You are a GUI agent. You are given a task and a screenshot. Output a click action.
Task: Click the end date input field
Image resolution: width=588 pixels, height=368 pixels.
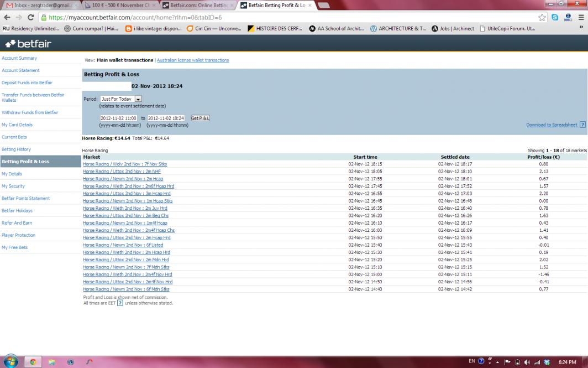tap(166, 118)
